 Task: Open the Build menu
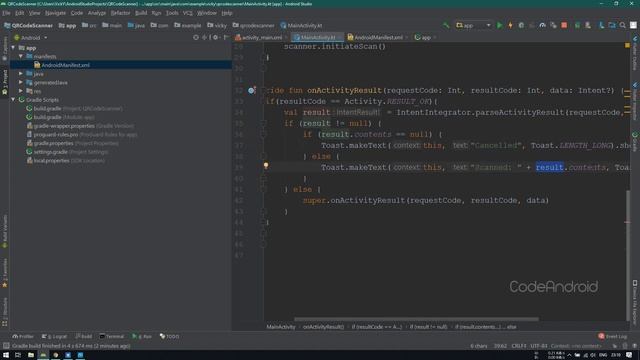point(141,13)
